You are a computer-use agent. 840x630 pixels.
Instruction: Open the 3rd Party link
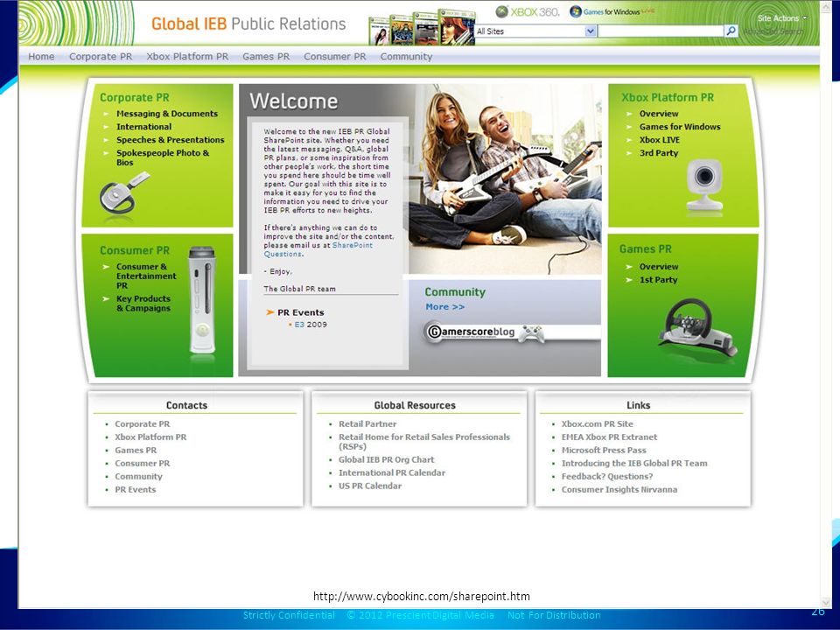click(659, 153)
